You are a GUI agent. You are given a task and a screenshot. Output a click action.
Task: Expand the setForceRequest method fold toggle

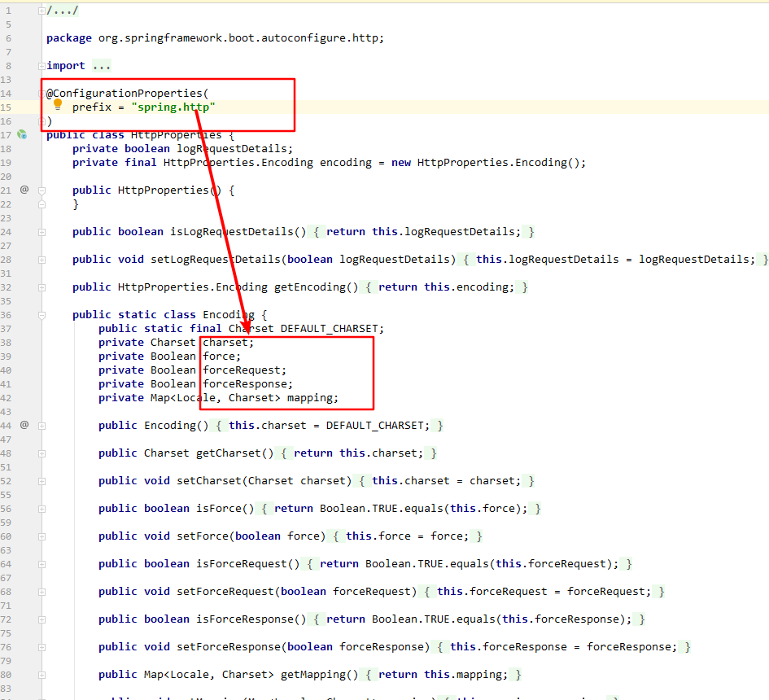pyautogui.click(x=42, y=591)
